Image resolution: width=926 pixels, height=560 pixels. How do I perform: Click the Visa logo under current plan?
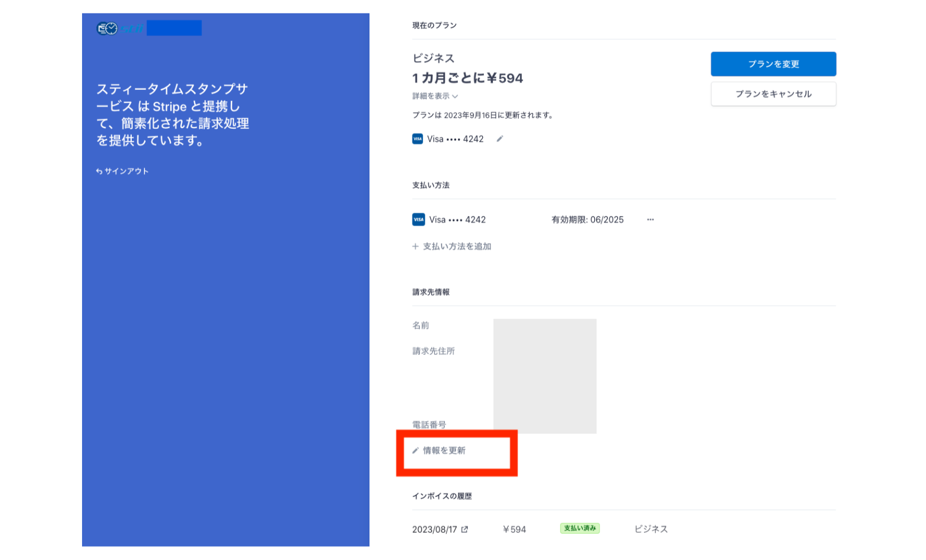pos(418,139)
